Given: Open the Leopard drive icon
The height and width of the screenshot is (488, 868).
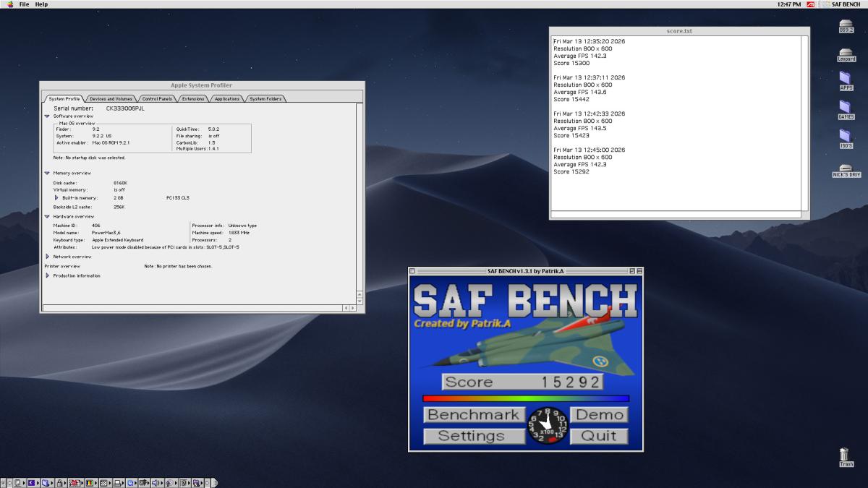Looking at the screenshot, I should point(846,54).
